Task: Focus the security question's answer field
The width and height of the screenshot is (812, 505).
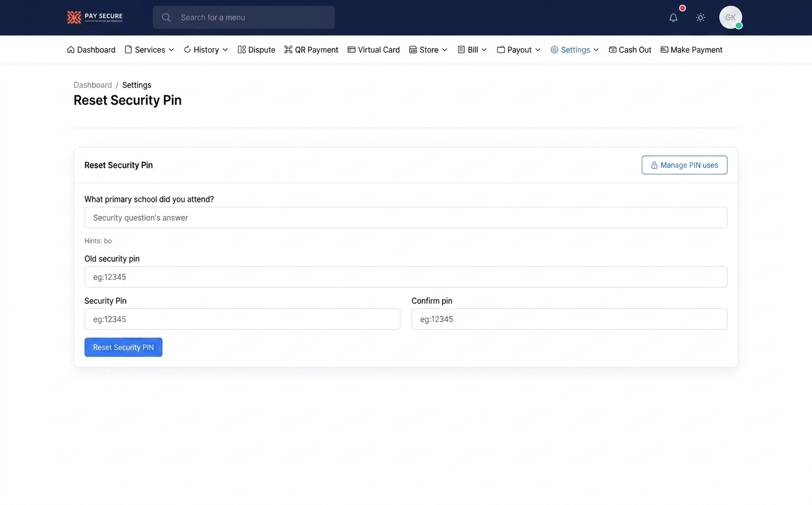Action: [x=406, y=217]
